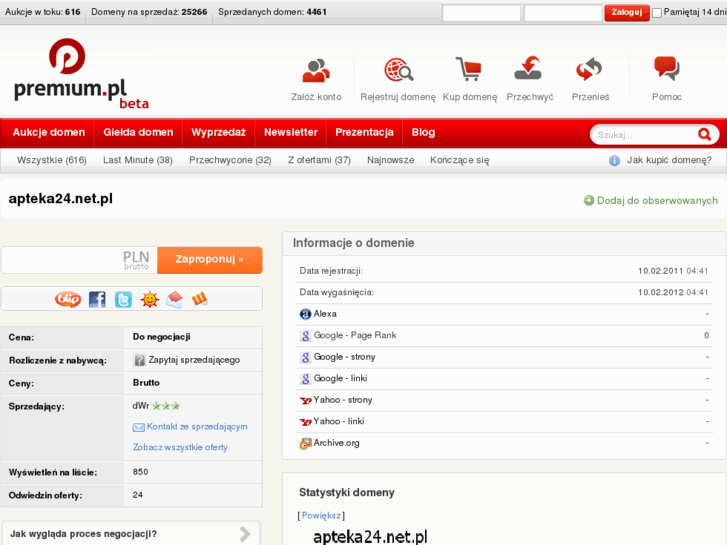Open Kontakt ze sprzedającym link
The image size is (727, 545).
pyautogui.click(x=197, y=427)
